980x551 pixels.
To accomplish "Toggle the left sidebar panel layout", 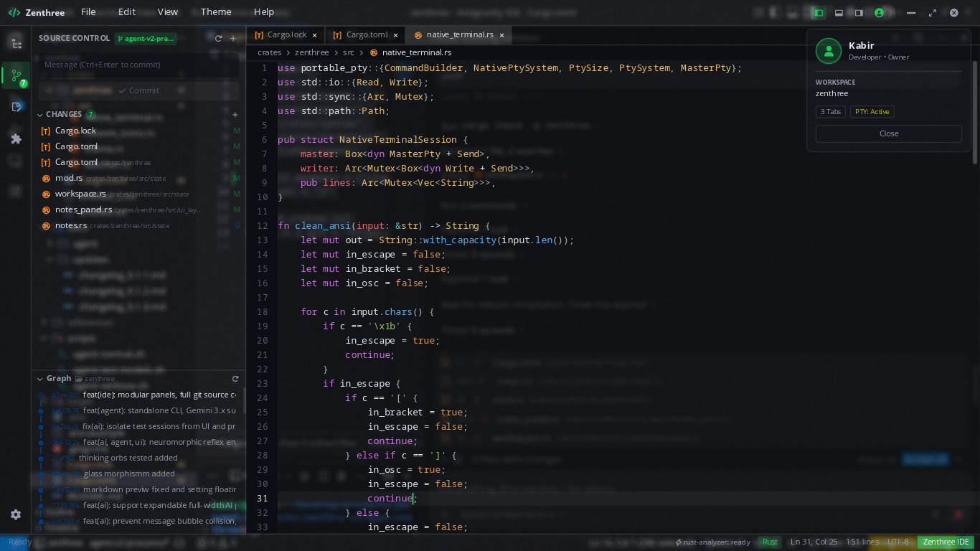I will click(818, 13).
